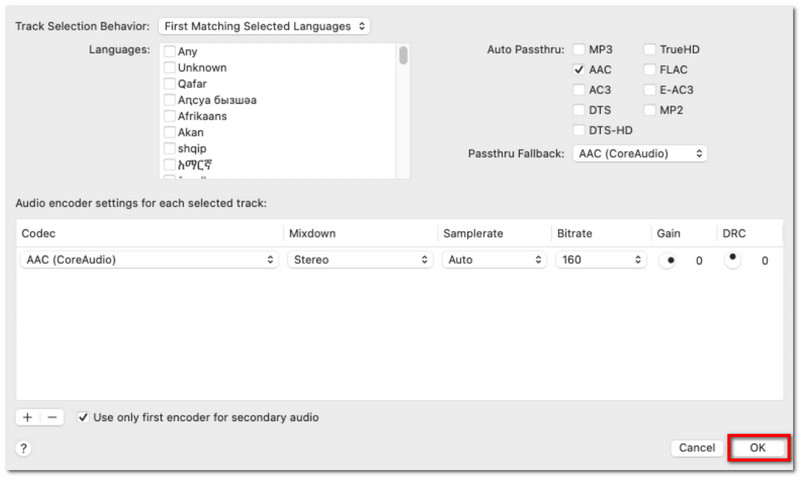This screenshot has height=477, width=800.
Task: Add a new audio encoder track
Action: point(27,417)
